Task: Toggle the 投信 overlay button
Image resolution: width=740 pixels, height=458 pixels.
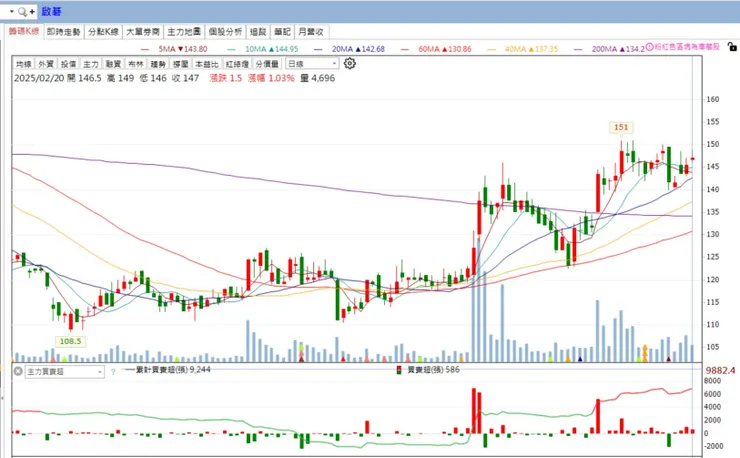Action: pyautogui.click(x=68, y=64)
